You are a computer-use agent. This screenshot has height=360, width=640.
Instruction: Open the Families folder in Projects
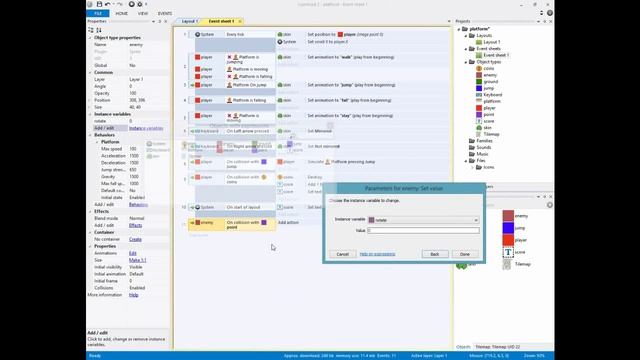point(480,141)
